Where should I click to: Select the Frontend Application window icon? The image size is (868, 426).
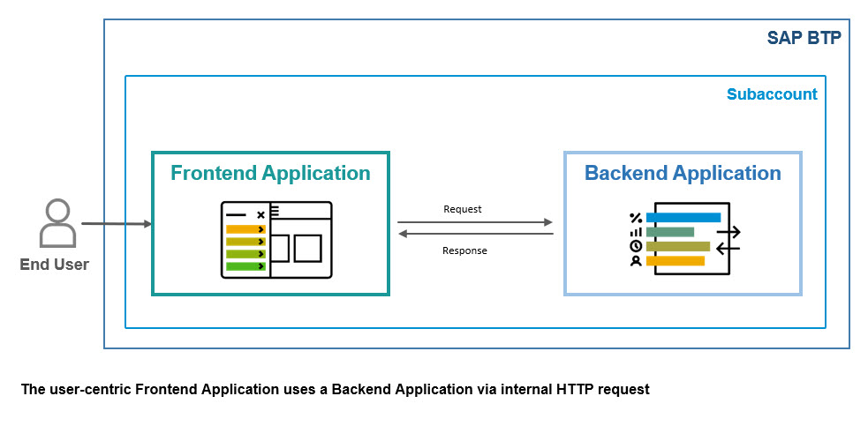[x=276, y=240]
